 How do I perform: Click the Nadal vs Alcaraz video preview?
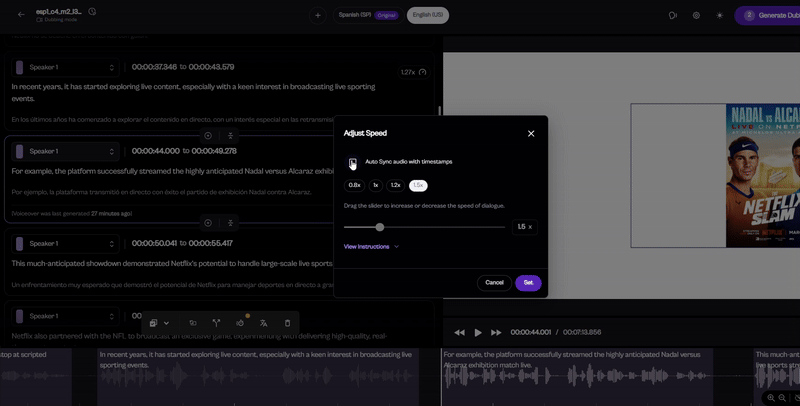pyautogui.click(x=715, y=175)
